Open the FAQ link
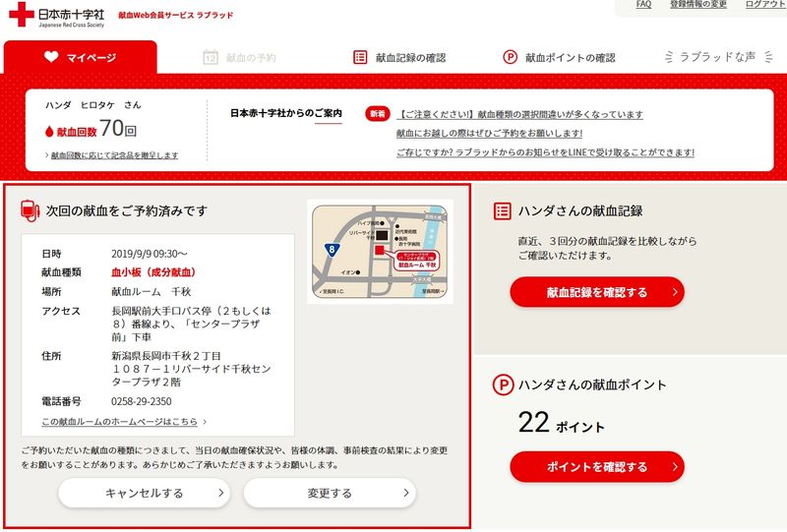 click(643, 4)
